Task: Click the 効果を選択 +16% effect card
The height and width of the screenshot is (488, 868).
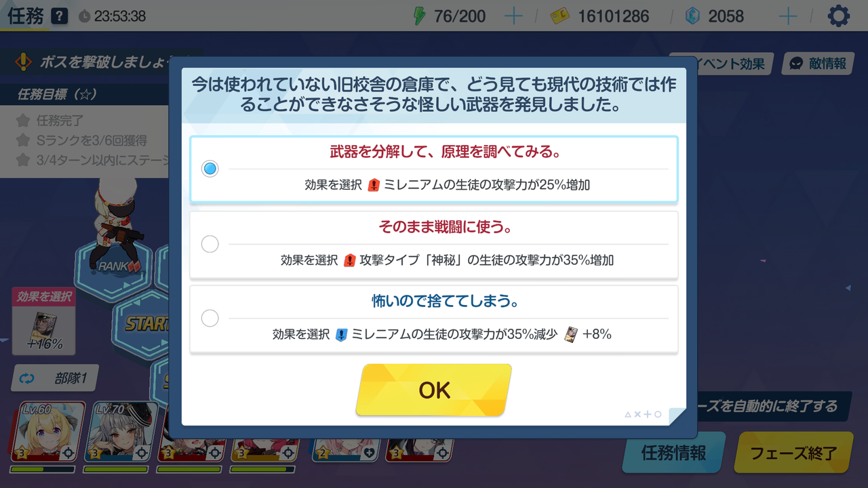Action: click(x=43, y=321)
